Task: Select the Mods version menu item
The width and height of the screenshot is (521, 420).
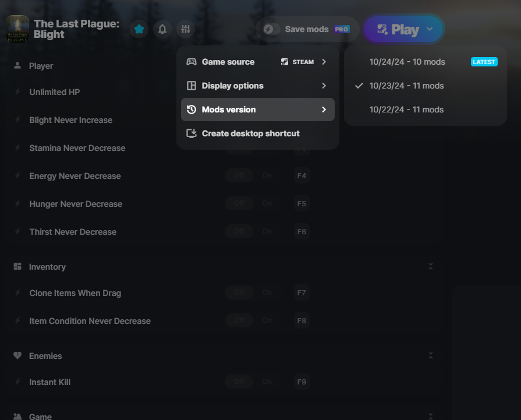Action: pos(258,110)
